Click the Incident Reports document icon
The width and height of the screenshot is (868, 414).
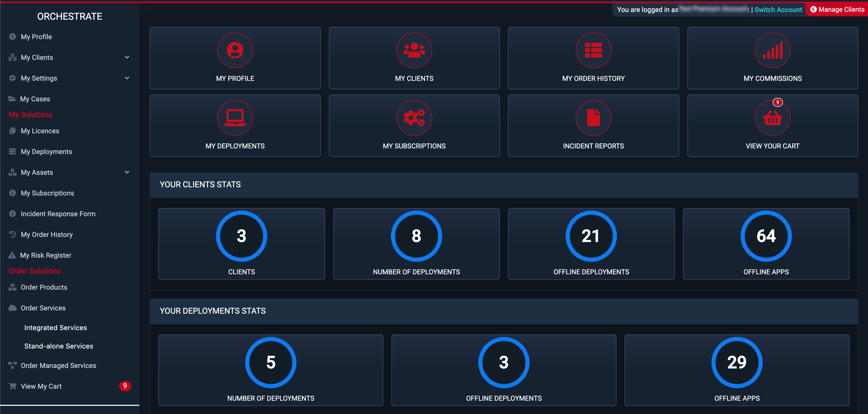pyautogui.click(x=593, y=118)
